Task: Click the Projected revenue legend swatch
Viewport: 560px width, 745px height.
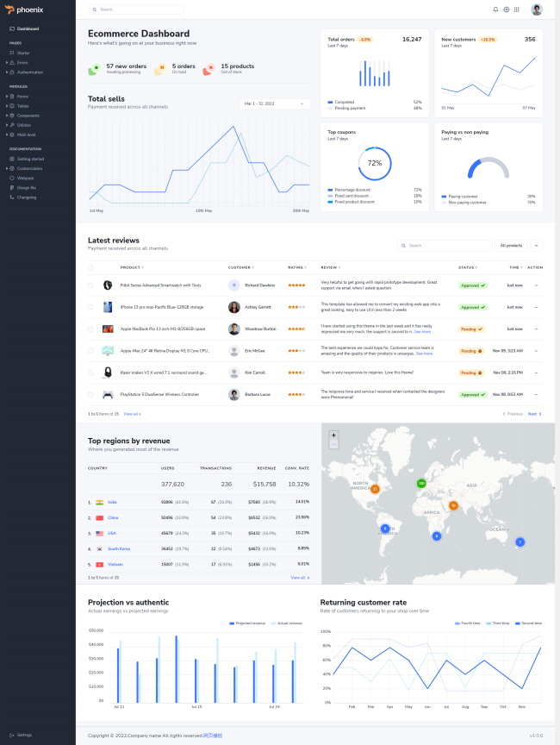Action: tap(232, 623)
